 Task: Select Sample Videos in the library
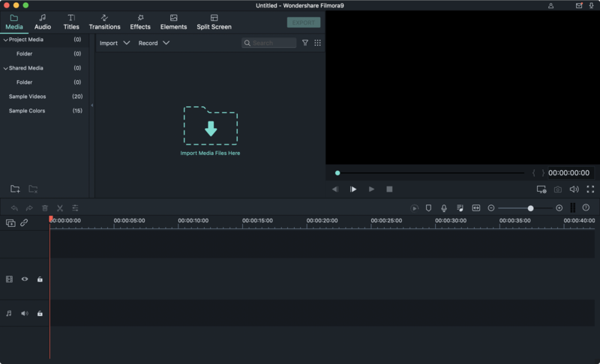(27, 97)
